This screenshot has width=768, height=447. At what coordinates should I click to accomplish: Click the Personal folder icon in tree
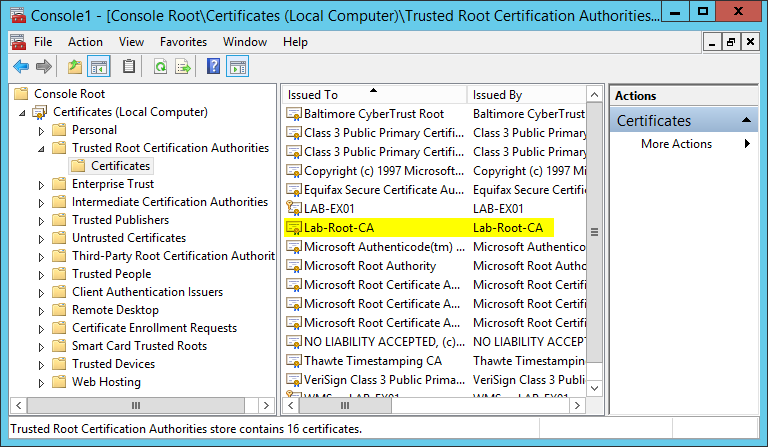59,130
